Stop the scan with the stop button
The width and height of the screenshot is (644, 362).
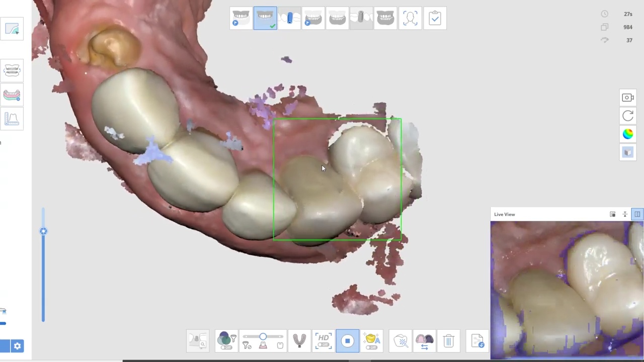click(x=348, y=341)
